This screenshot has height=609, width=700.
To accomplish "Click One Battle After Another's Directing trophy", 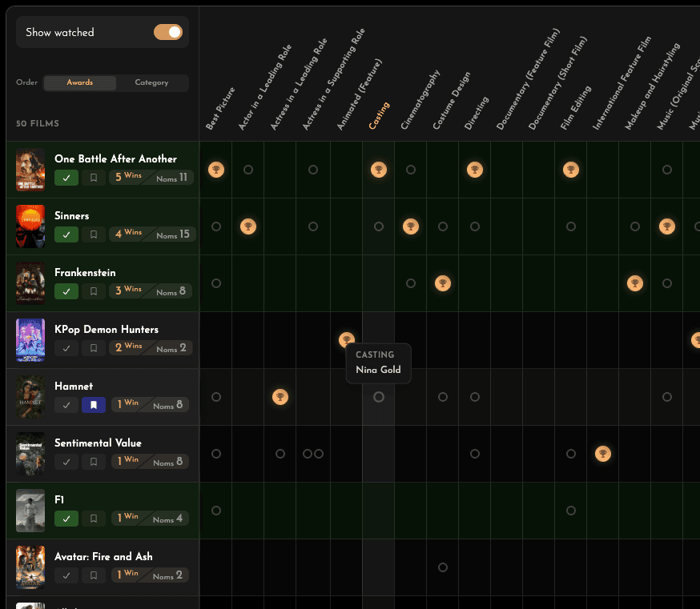I will (x=475, y=170).
